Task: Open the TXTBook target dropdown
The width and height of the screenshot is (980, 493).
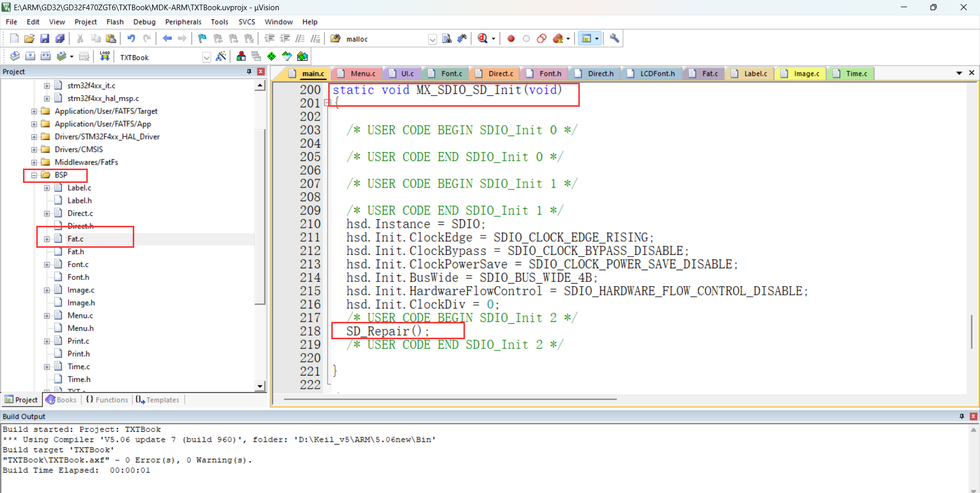Action: point(206,57)
